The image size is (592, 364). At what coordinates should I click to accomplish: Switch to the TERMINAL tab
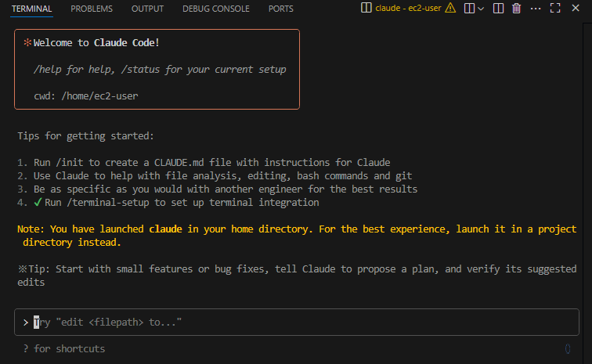click(x=31, y=9)
